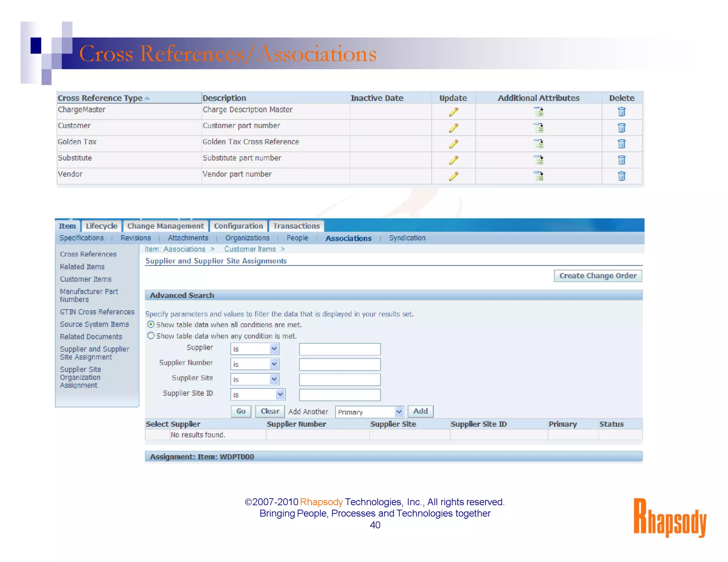
Task: Open the Add Another Primary dropdown
Action: [398, 412]
